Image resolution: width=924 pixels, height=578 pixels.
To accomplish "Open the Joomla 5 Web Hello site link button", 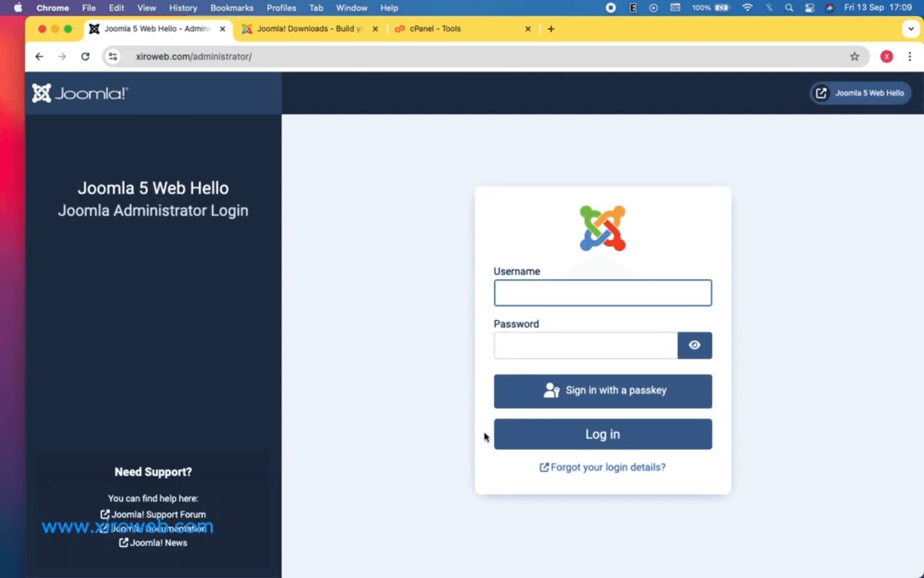I will (x=860, y=93).
